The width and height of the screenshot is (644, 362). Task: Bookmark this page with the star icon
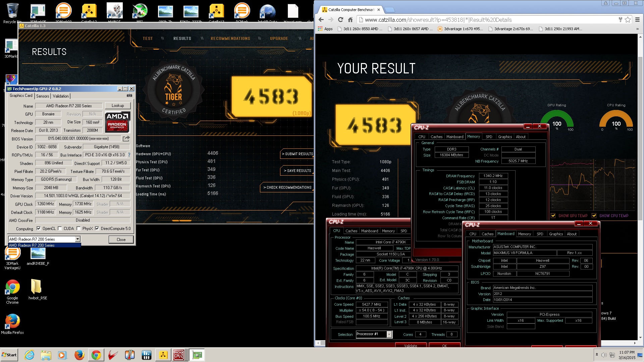click(628, 20)
